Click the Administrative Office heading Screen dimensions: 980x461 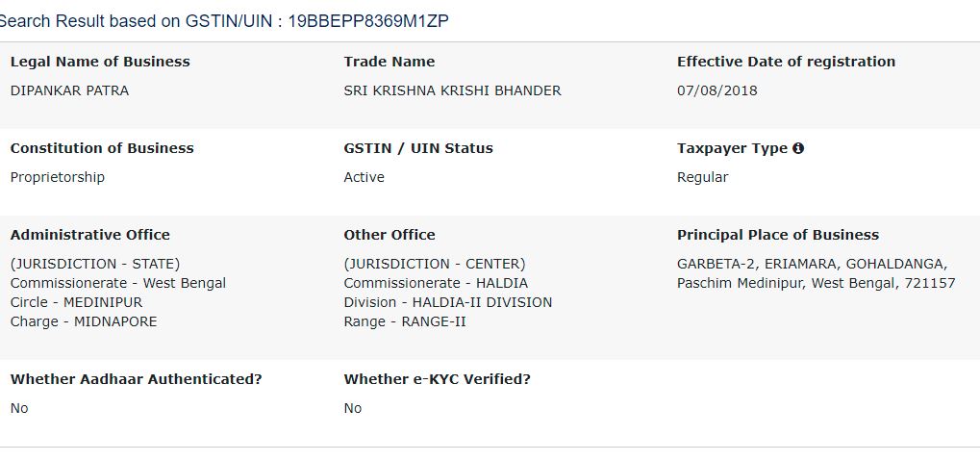[89, 235]
